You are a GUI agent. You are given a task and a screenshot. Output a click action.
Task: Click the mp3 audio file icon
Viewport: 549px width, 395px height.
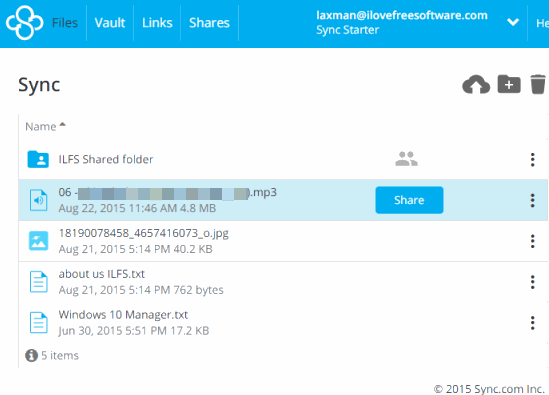point(39,200)
